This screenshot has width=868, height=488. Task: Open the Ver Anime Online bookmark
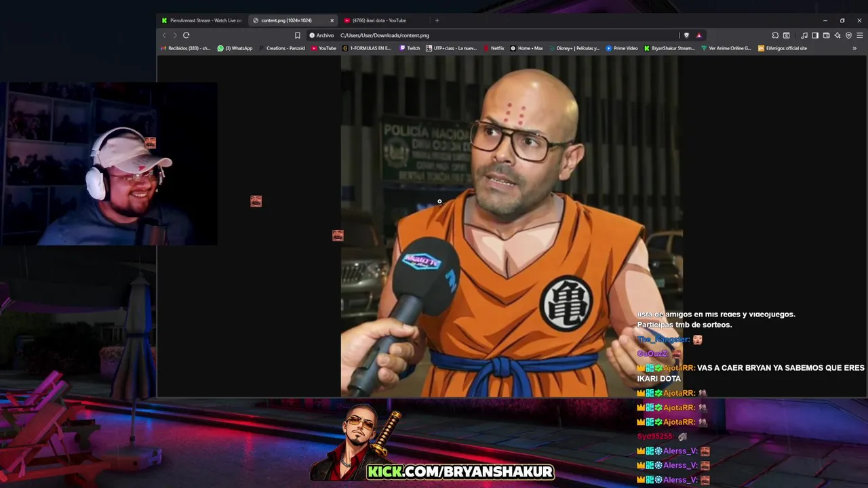coord(726,48)
